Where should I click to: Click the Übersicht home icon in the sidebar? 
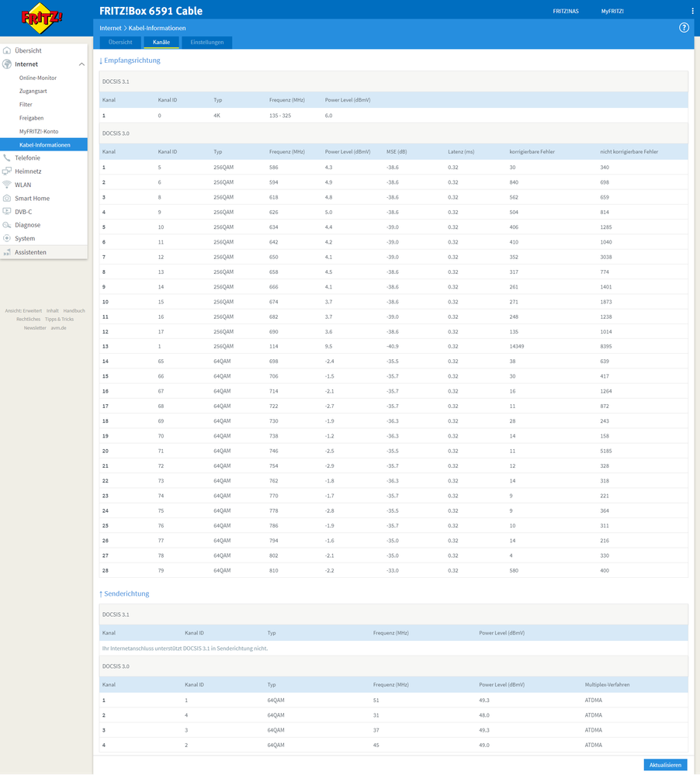click(x=7, y=50)
